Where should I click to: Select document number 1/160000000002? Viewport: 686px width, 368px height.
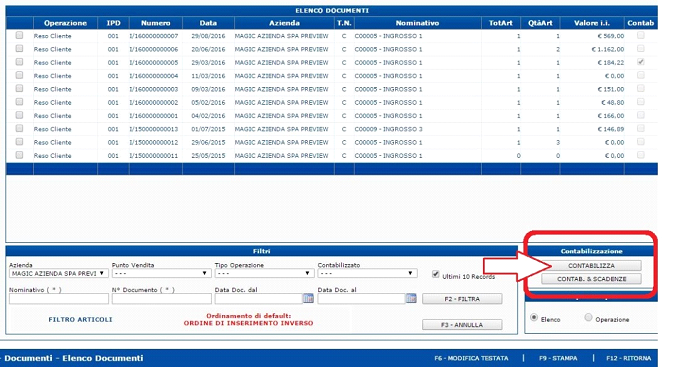pyautogui.click(x=154, y=102)
